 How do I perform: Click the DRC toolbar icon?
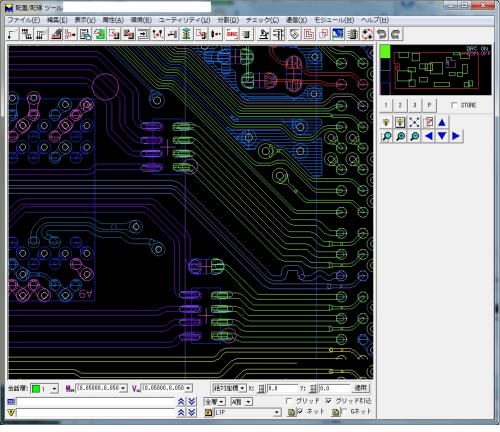click(232, 34)
